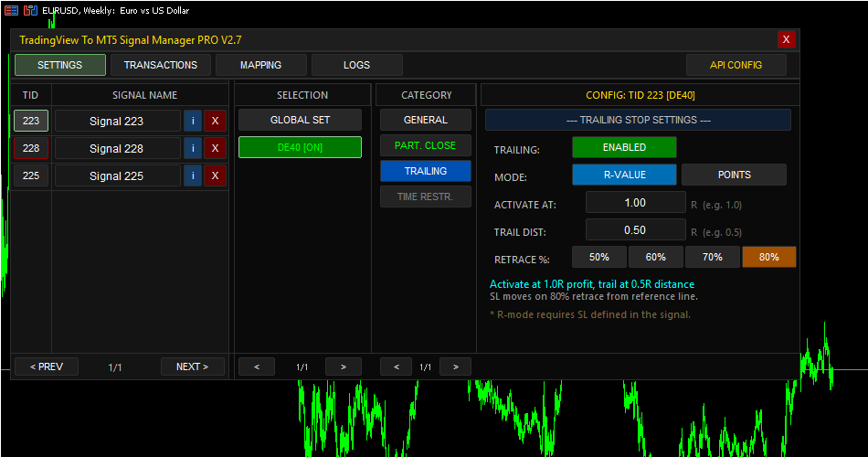Image resolution: width=868 pixels, height=457 pixels.
Task: Delete Signal 228 with red X
Action: point(216,148)
